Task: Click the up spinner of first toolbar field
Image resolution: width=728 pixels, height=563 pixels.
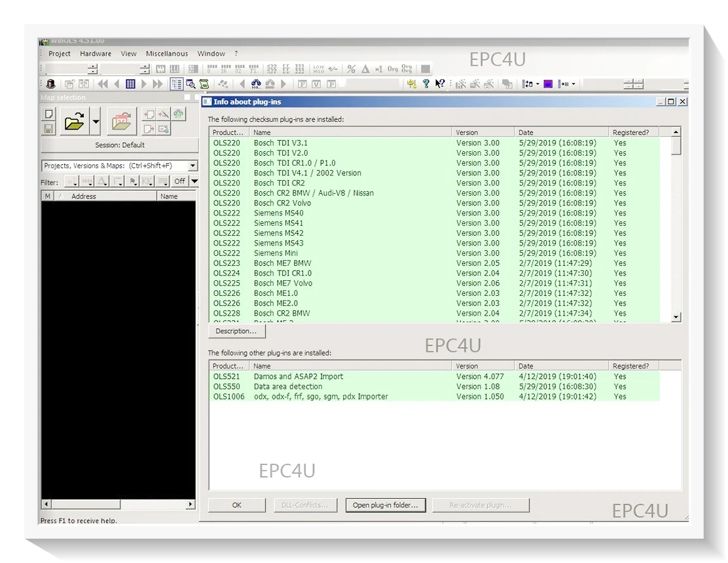Action: pos(93,66)
